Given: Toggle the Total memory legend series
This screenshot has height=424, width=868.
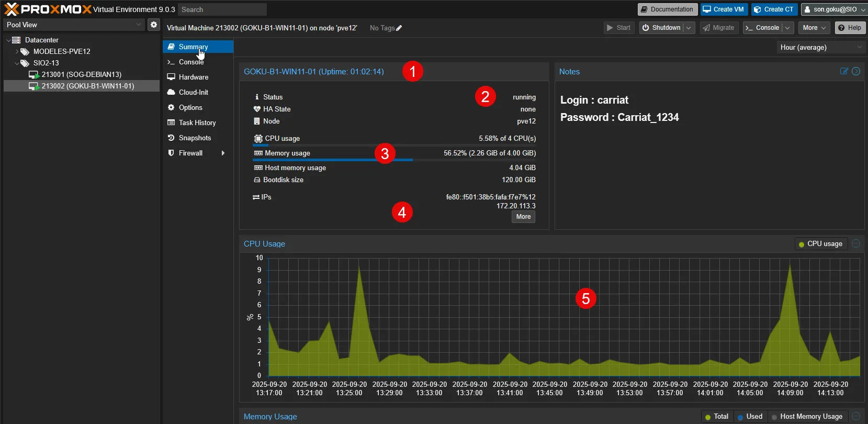Looking at the screenshot, I should coord(716,417).
